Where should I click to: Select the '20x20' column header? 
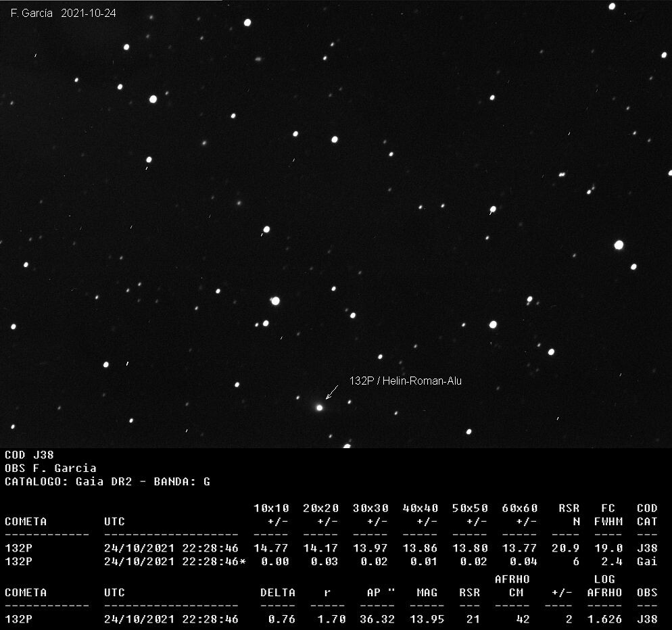coord(321,508)
